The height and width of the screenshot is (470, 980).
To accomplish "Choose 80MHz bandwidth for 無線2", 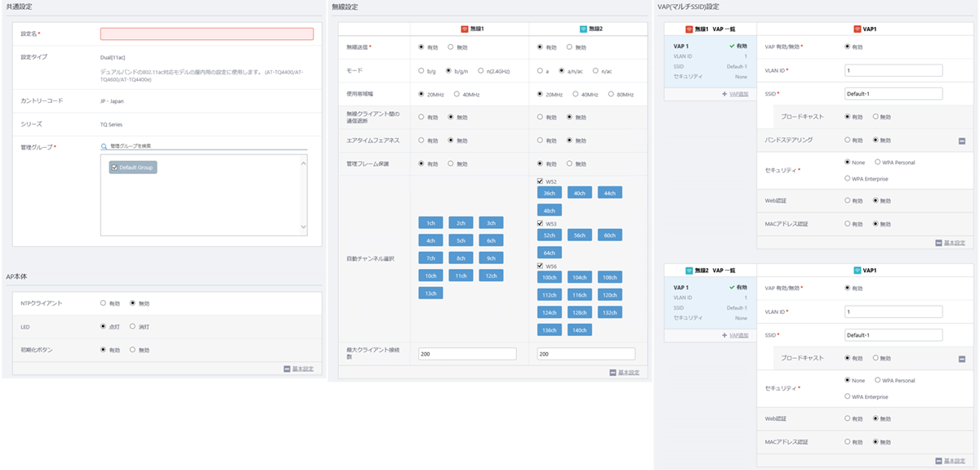I will 611,94.
